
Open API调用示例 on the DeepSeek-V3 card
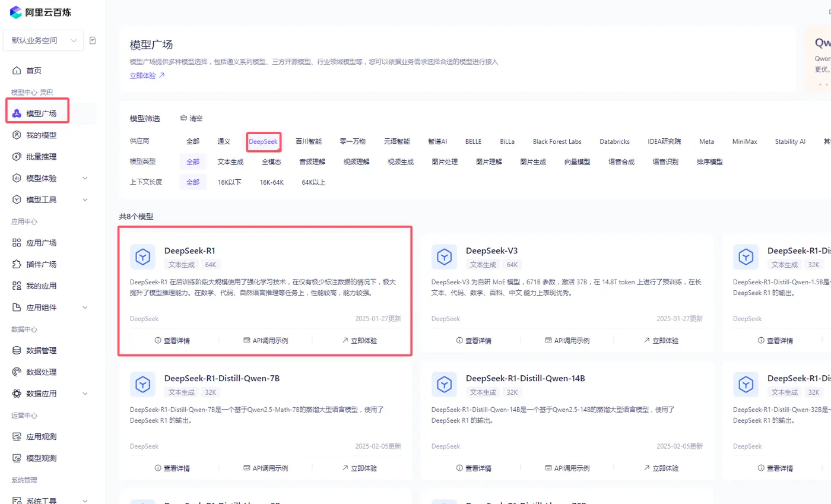pos(567,341)
